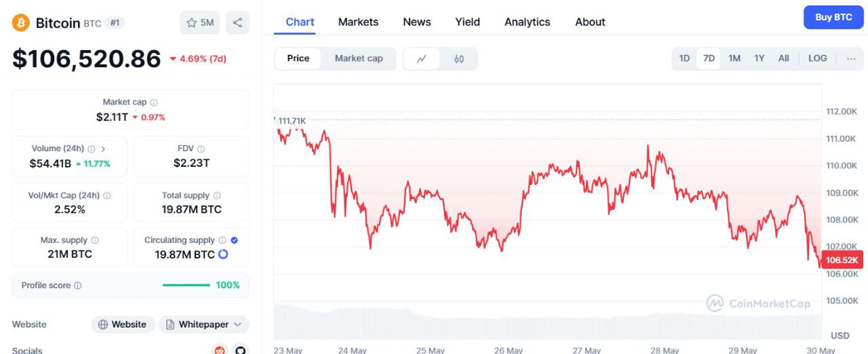Open the Markets tab
This screenshot has height=354, width=868.
click(358, 22)
